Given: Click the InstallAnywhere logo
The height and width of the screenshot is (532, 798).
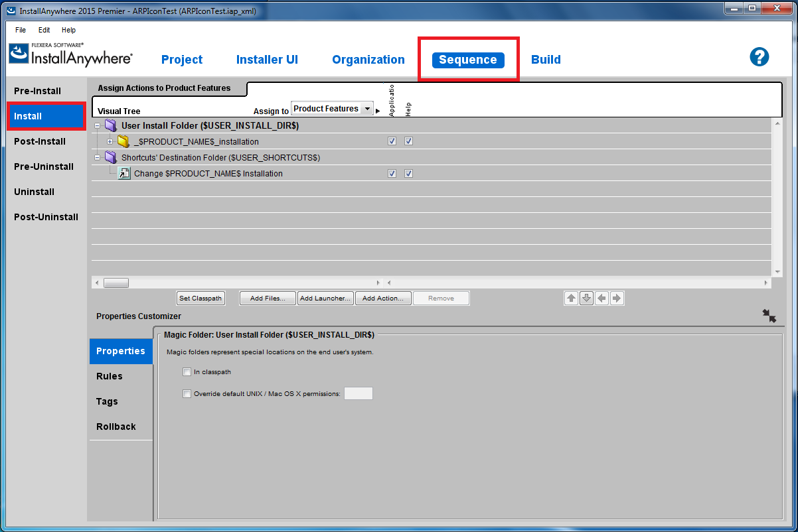Looking at the screenshot, I should click(x=71, y=54).
